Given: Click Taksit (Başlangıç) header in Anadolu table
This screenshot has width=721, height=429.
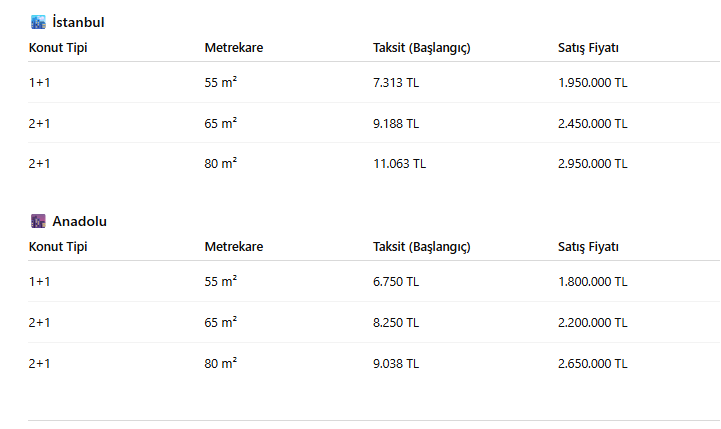Looking at the screenshot, I should (421, 247).
